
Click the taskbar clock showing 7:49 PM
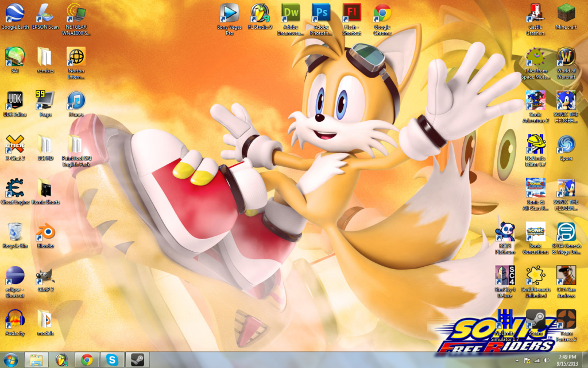click(x=567, y=360)
